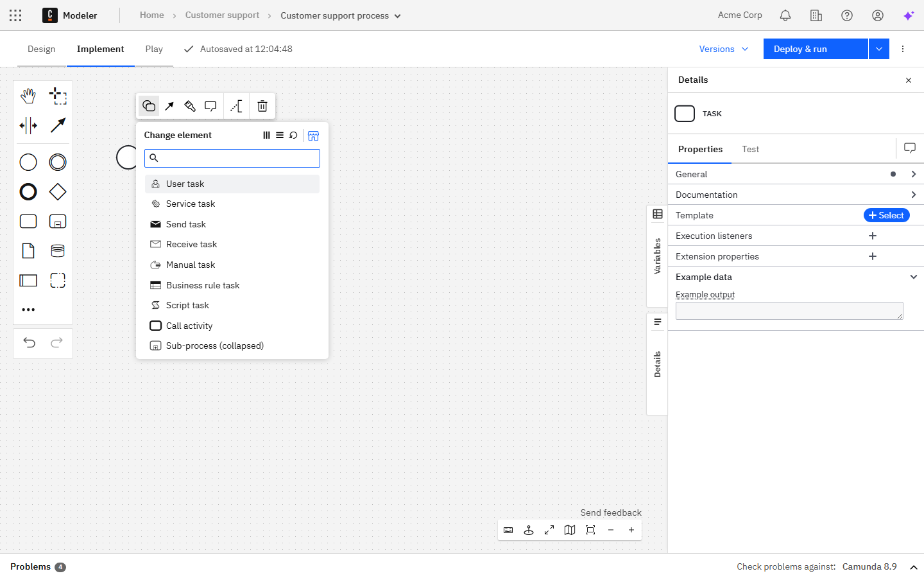Screen dimensions: 924x578
Task: Choose Service task from the list
Action: point(191,204)
